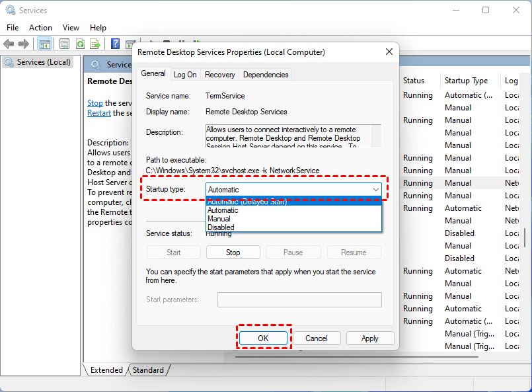
Task: Click the OK button
Action: (263, 338)
